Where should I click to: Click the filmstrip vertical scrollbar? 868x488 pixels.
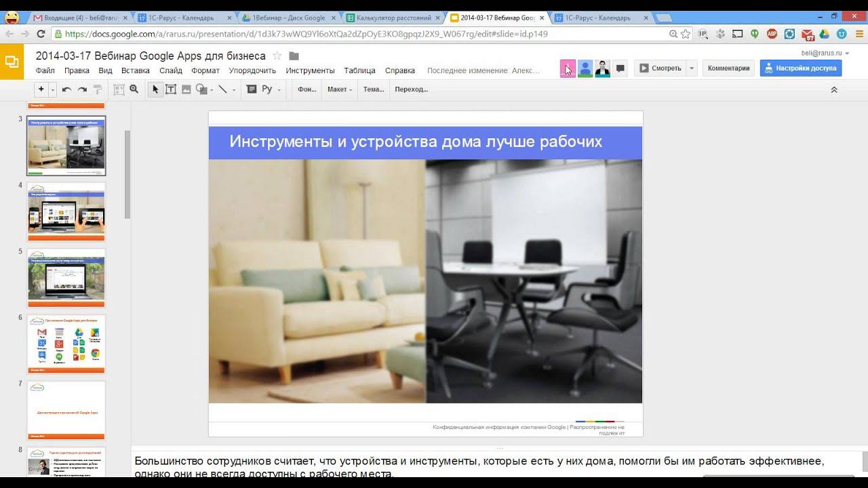[x=127, y=174]
